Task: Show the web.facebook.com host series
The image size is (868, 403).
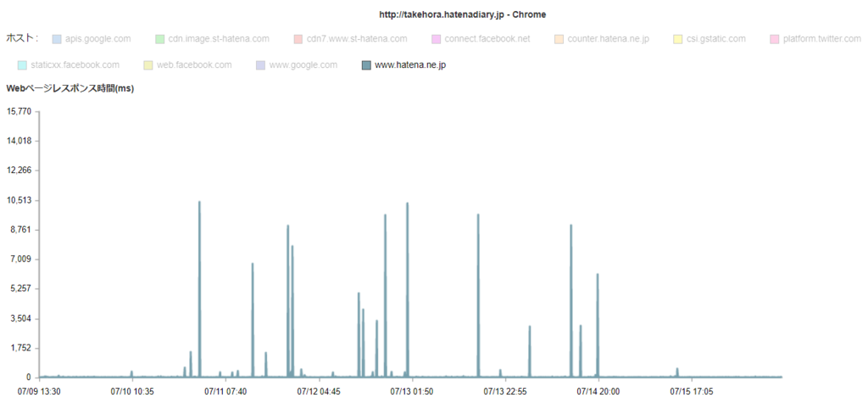Action: tap(194, 65)
